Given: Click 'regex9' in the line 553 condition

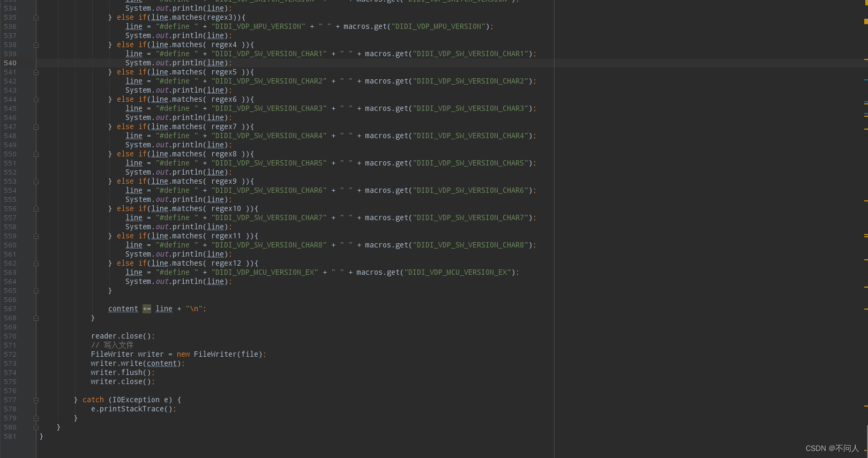Looking at the screenshot, I should tap(224, 182).
